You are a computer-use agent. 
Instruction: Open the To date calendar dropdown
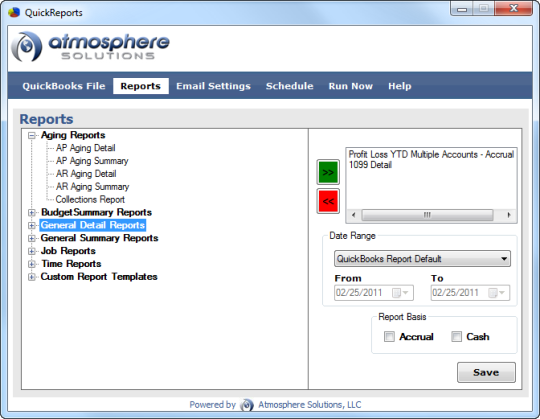[x=497, y=293]
